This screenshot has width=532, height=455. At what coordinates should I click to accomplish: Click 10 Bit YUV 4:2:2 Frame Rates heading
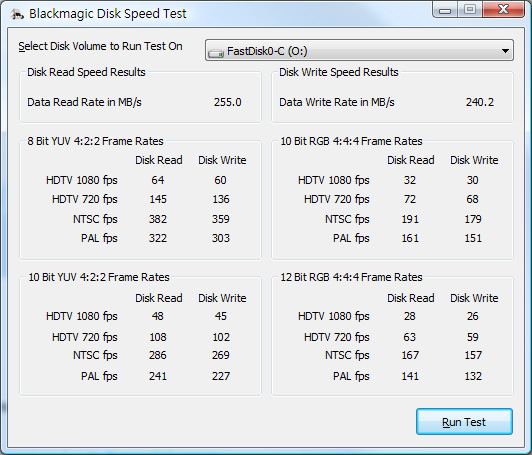(99, 277)
